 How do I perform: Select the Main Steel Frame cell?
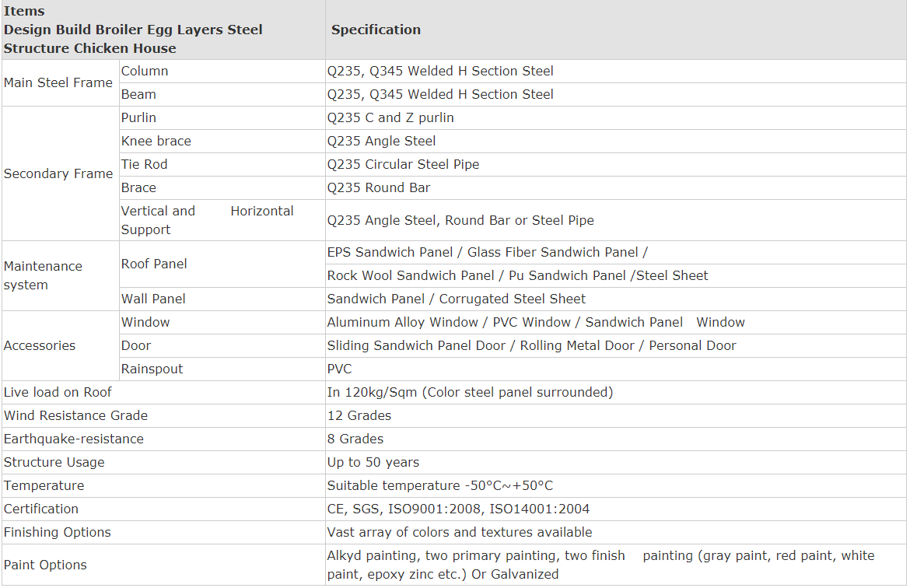click(x=58, y=82)
